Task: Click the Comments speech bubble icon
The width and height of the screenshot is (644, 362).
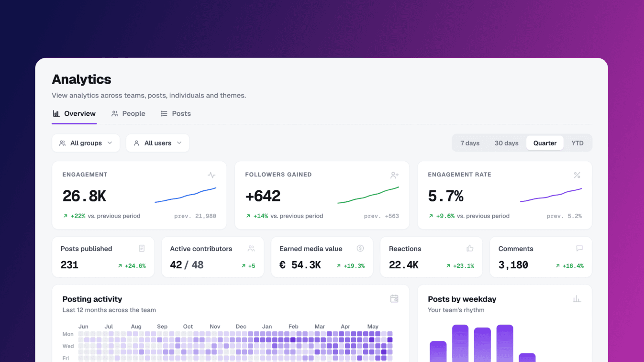Action: (x=579, y=249)
